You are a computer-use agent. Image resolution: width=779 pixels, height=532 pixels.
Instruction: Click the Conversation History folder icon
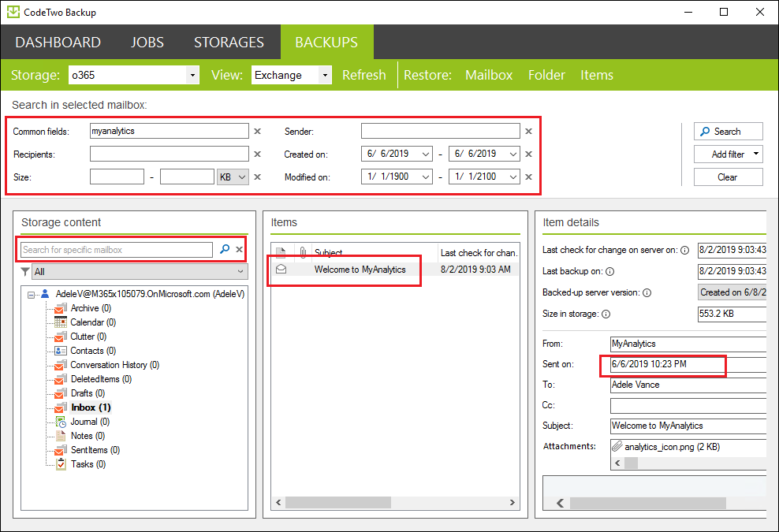click(x=61, y=365)
